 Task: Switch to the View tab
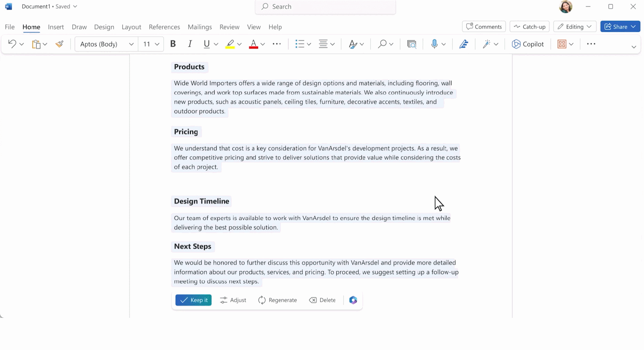pyautogui.click(x=254, y=27)
